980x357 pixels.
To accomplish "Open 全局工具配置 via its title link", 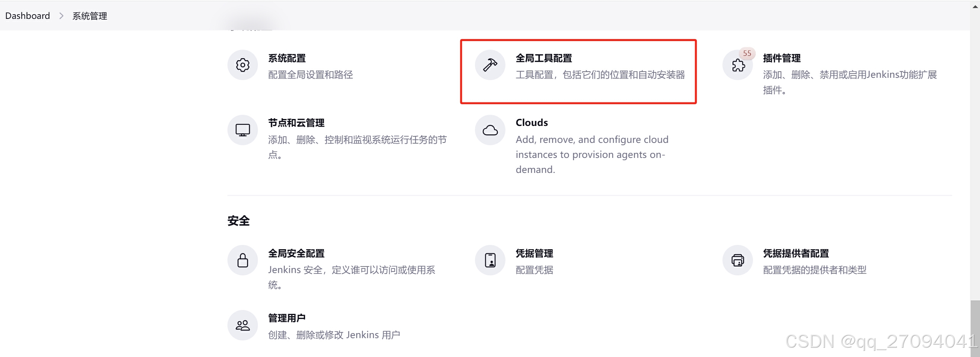I will pos(544,58).
